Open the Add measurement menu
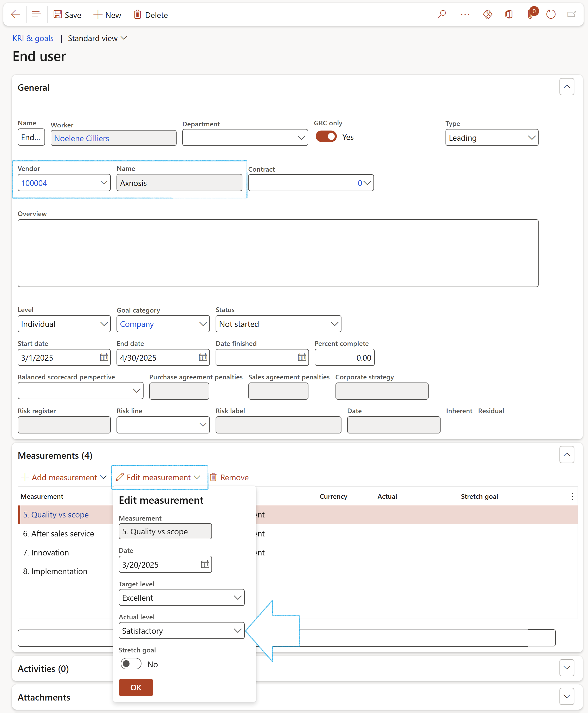The width and height of the screenshot is (588, 713). [64, 478]
